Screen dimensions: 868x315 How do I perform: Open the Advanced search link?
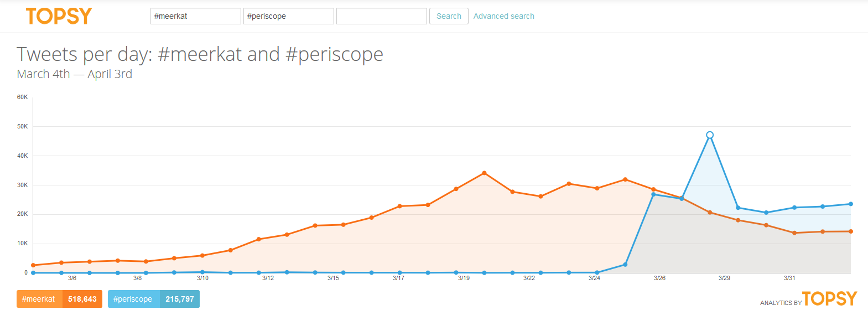(503, 16)
